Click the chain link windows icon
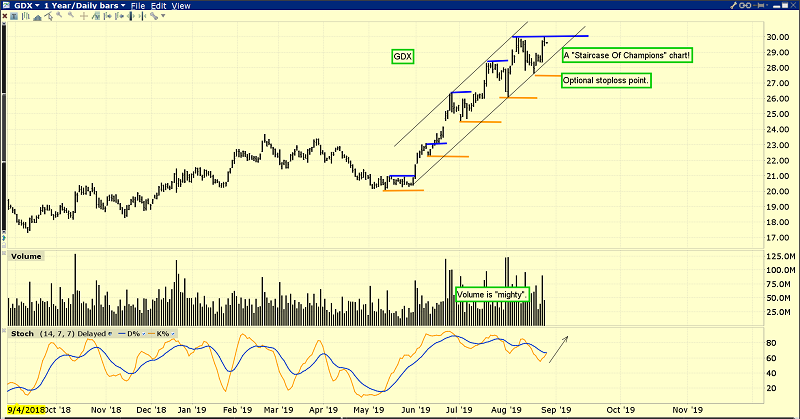800x419 pixels. point(745,6)
